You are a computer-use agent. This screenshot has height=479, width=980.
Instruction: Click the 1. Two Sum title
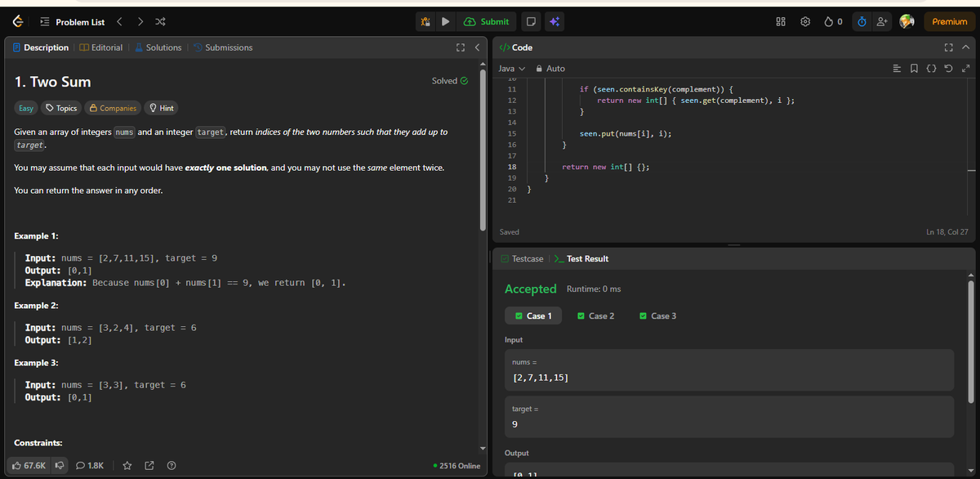pos(53,82)
